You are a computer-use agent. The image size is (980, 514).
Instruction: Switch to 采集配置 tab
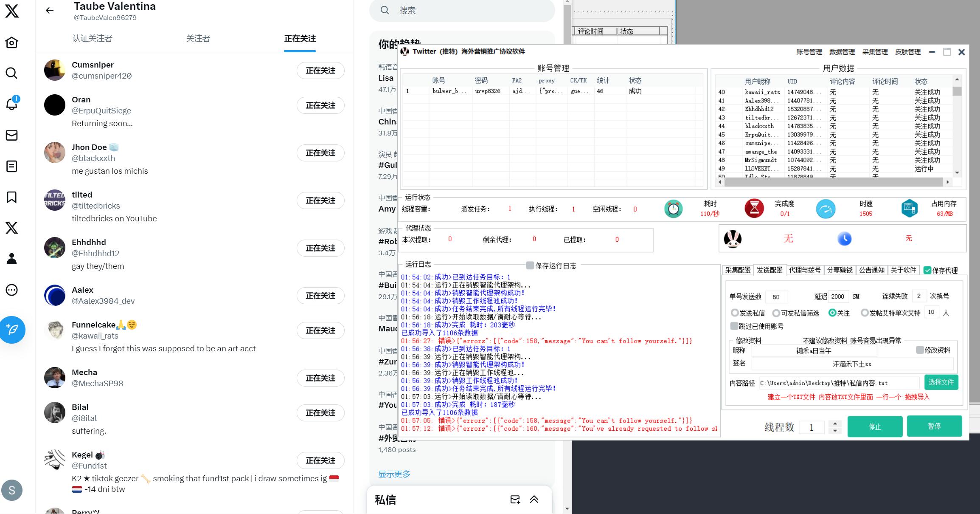click(738, 270)
